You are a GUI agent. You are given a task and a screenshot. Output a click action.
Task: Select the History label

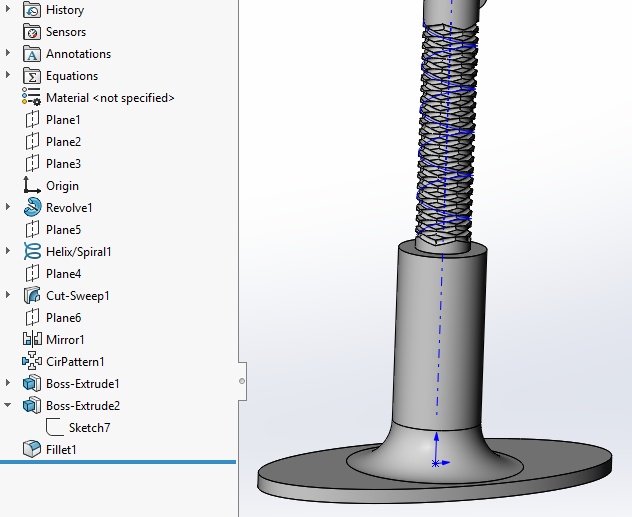point(65,10)
